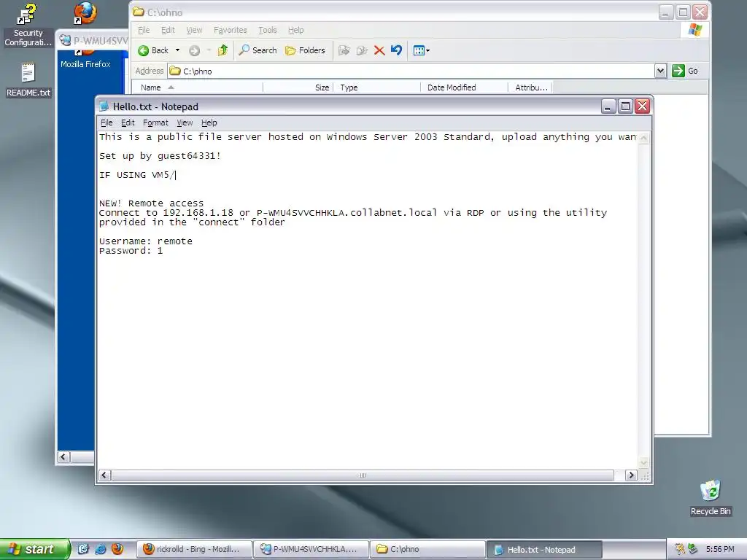The width and height of the screenshot is (747, 560).
Task: Click the 5:56 PM taskbar clock
Action: tap(720, 549)
